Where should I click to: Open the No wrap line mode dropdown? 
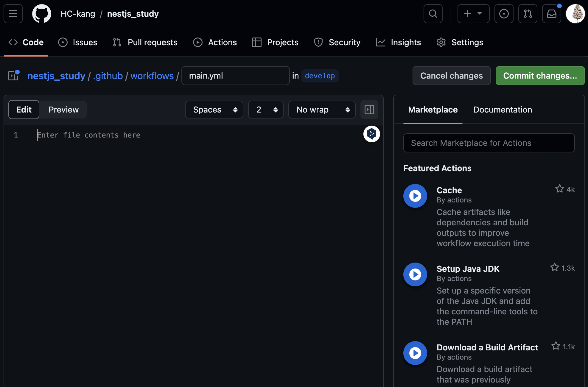click(322, 110)
